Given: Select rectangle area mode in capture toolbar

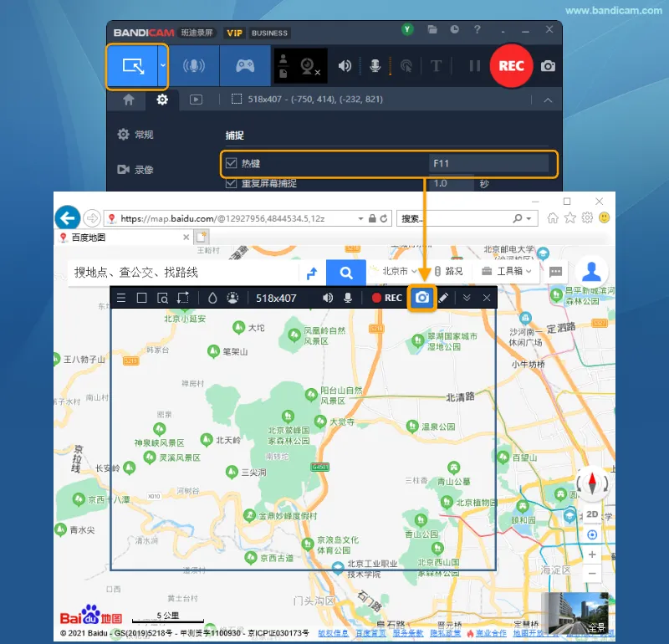Looking at the screenshot, I should (141, 298).
